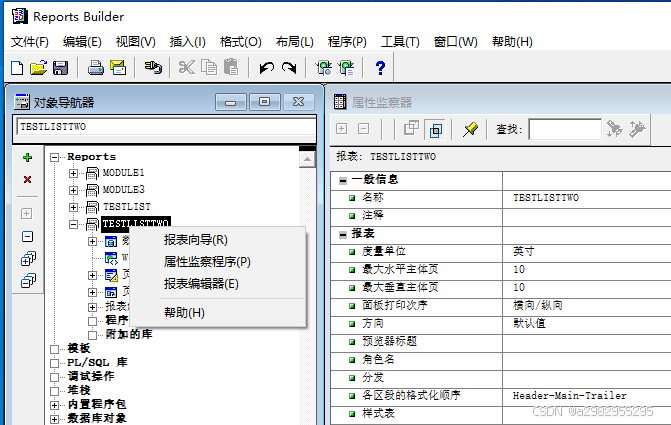Save using the floppy disk icon
The width and height of the screenshot is (671, 425).
click(60, 68)
